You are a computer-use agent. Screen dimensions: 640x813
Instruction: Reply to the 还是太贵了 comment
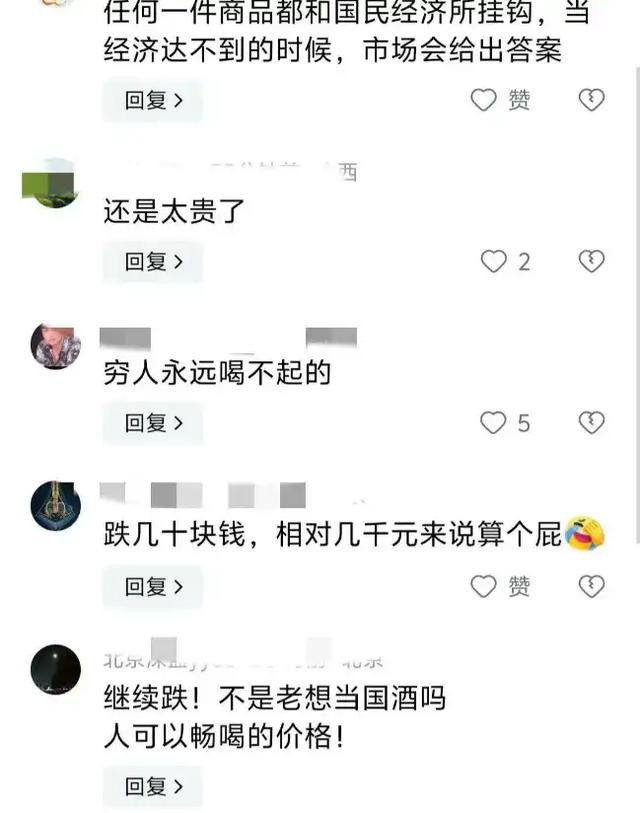coord(152,262)
